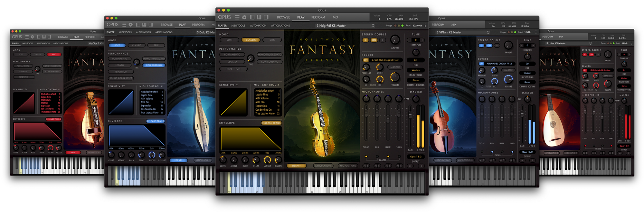Open the hamburger menu in the front Opus window
644x212 pixels.
[237, 17]
